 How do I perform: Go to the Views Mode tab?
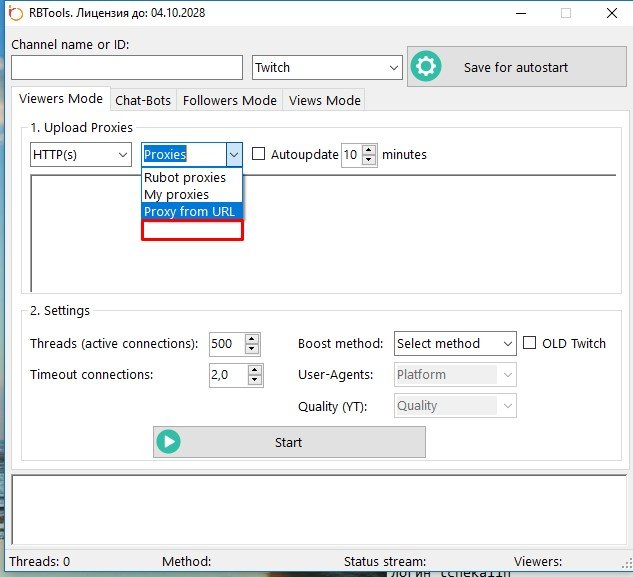(323, 100)
